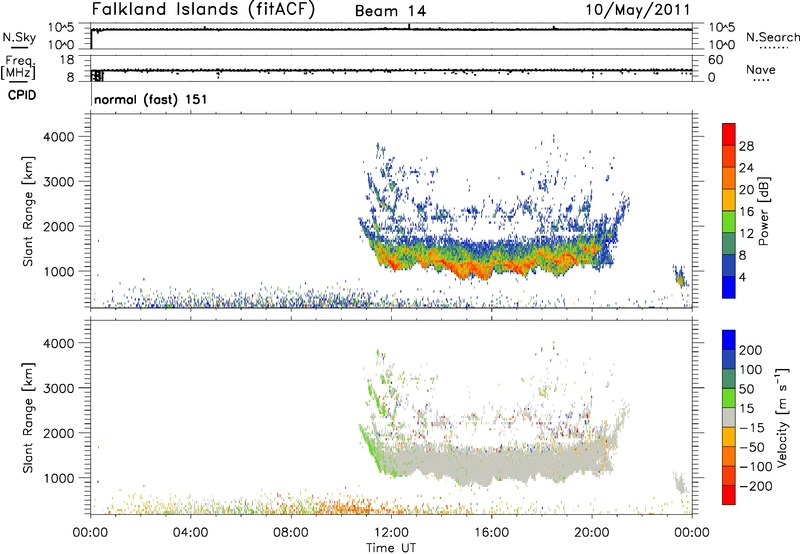
Task: Click the "2000" tick of the velocity panel
Action: coord(58,433)
